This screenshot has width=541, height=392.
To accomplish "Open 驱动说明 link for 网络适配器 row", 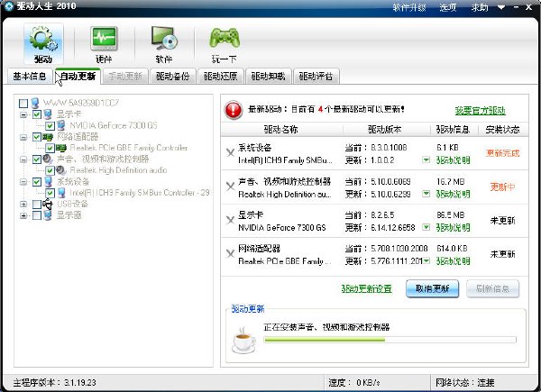I will point(453,261).
